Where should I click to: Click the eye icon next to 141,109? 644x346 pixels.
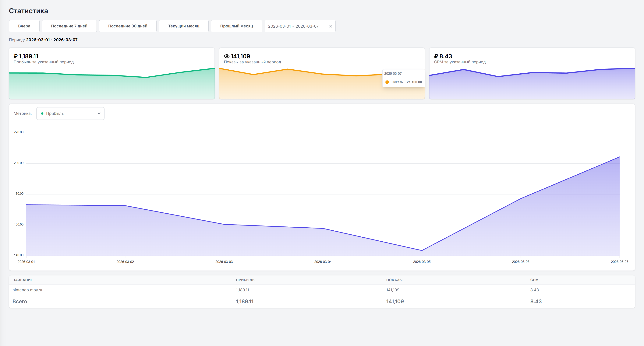tap(227, 56)
